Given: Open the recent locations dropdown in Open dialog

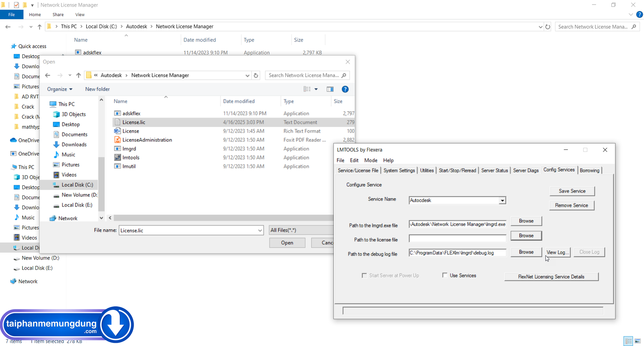Looking at the screenshot, I should pyautogui.click(x=70, y=75).
